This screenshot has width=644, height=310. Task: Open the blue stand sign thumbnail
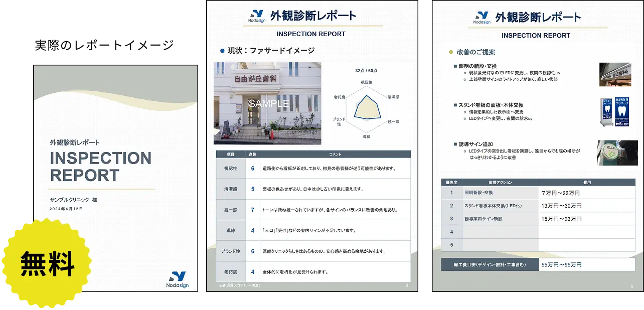coord(615,112)
